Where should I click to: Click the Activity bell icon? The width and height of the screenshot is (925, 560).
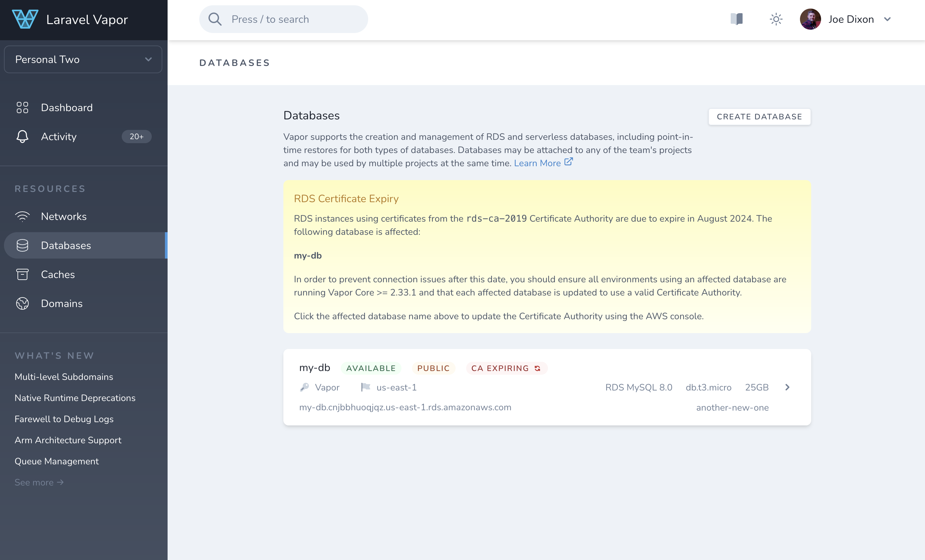point(22,137)
